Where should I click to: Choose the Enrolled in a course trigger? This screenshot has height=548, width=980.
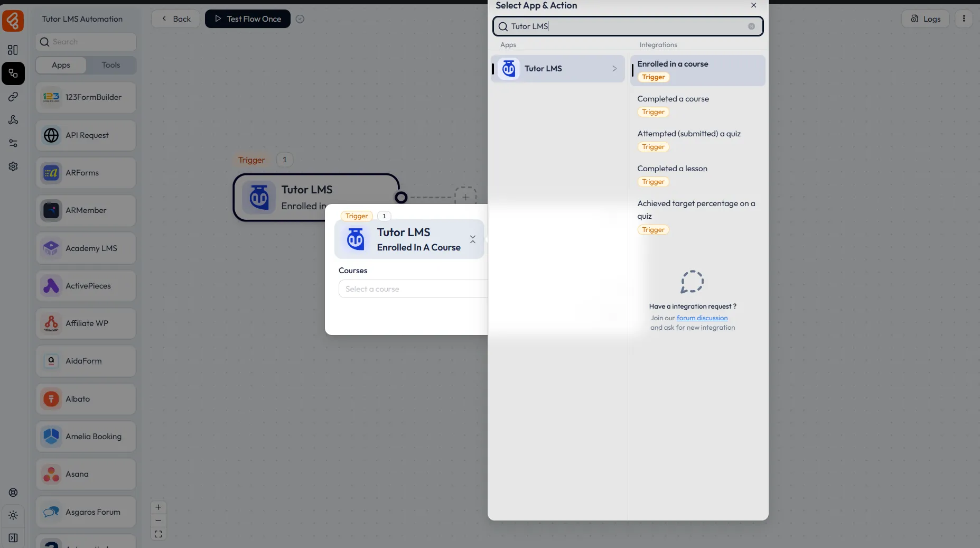coord(698,70)
